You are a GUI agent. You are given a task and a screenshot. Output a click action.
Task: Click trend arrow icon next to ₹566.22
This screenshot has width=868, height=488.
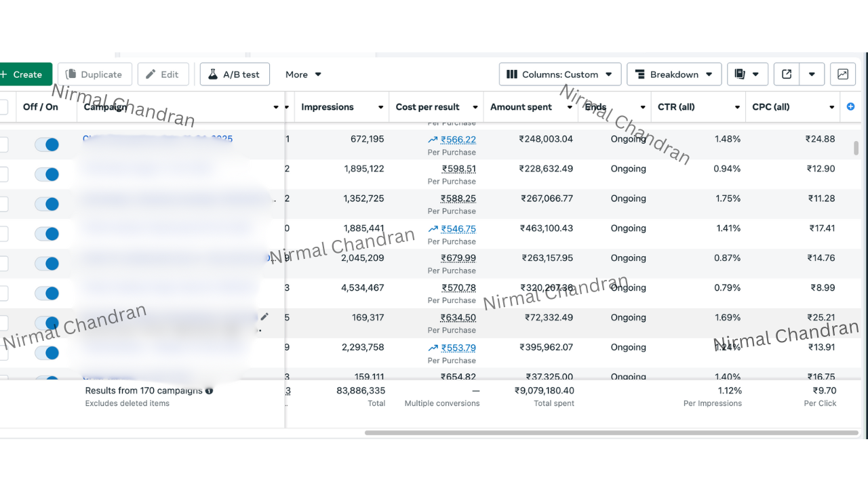click(x=433, y=140)
